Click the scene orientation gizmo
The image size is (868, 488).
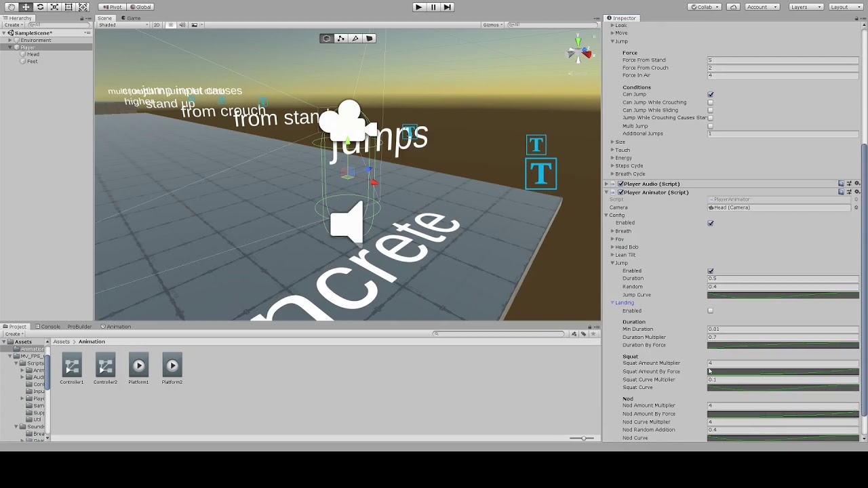click(x=578, y=52)
